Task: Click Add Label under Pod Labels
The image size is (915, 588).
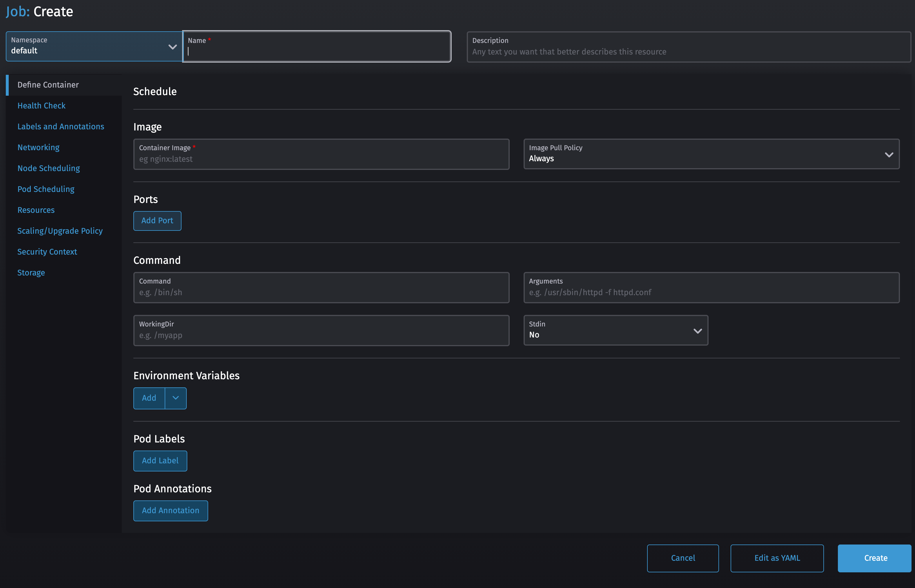Action: tap(160, 460)
